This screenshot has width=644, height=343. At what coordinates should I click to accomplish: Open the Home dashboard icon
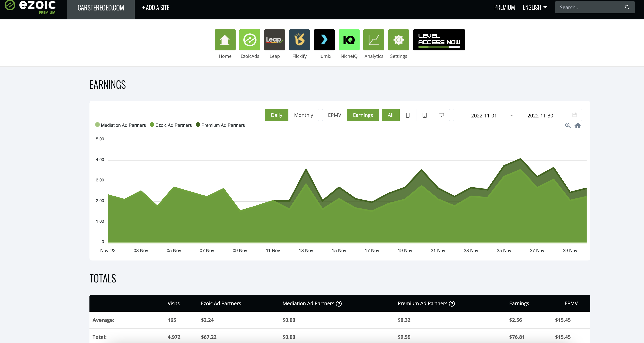[225, 40]
